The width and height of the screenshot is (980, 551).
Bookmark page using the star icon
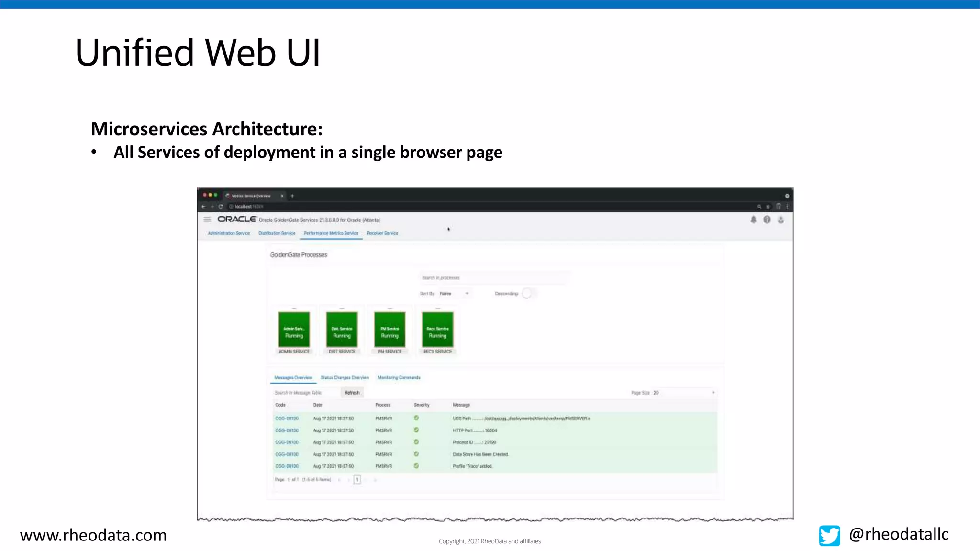tap(768, 207)
